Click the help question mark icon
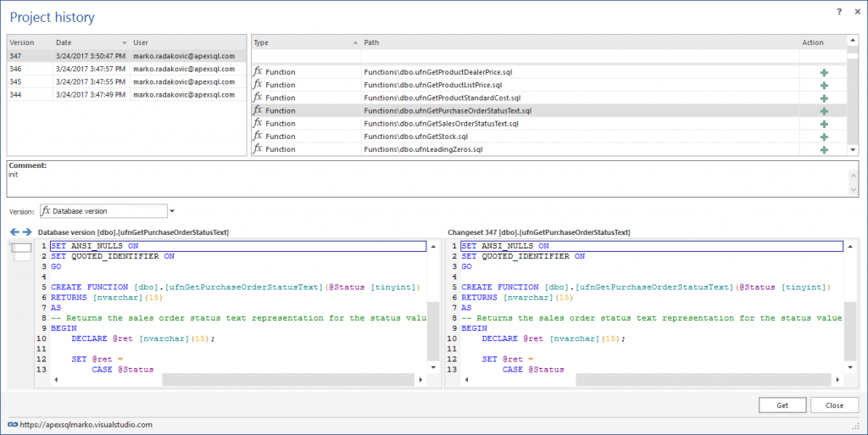868x435 pixels. pyautogui.click(x=839, y=12)
